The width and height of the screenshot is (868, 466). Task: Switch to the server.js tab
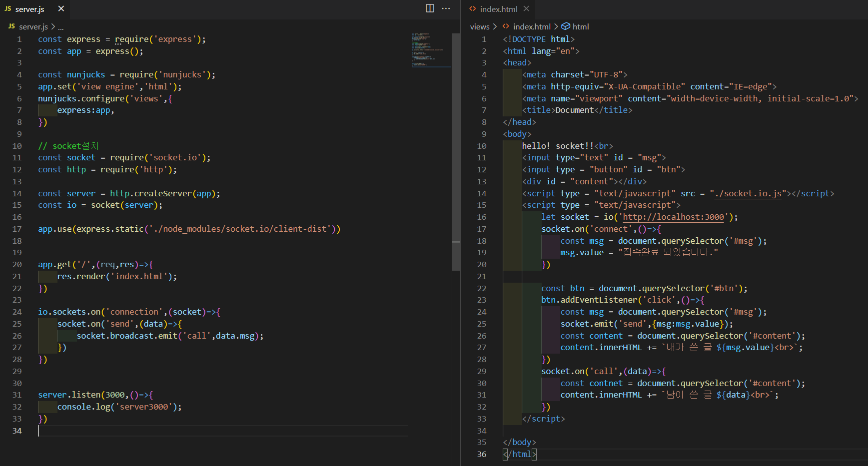coord(29,9)
